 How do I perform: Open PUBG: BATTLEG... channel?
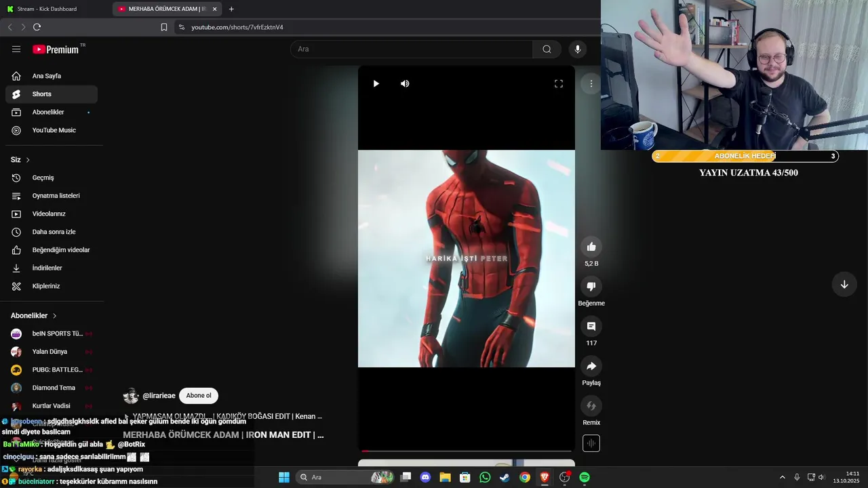click(x=52, y=369)
